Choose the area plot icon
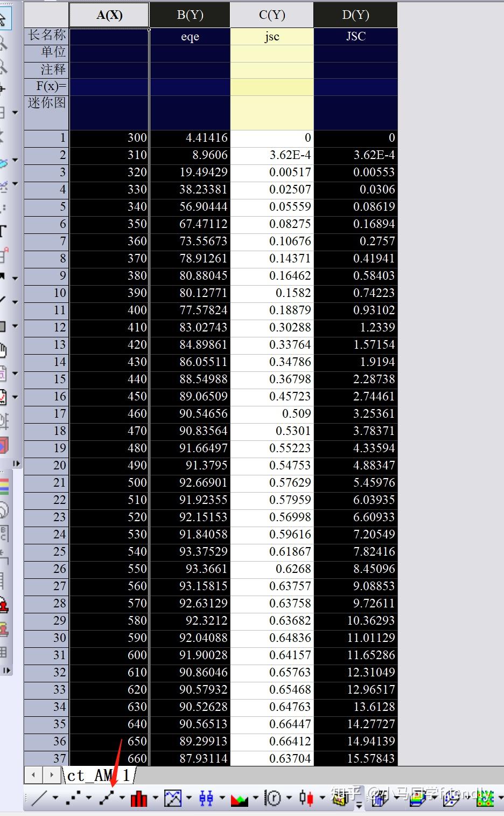The image size is (504, 816). 239,799
